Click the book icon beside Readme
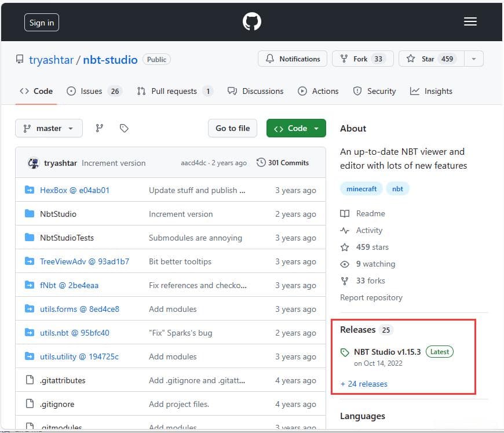The image size is (504, 433). [345, 214]
